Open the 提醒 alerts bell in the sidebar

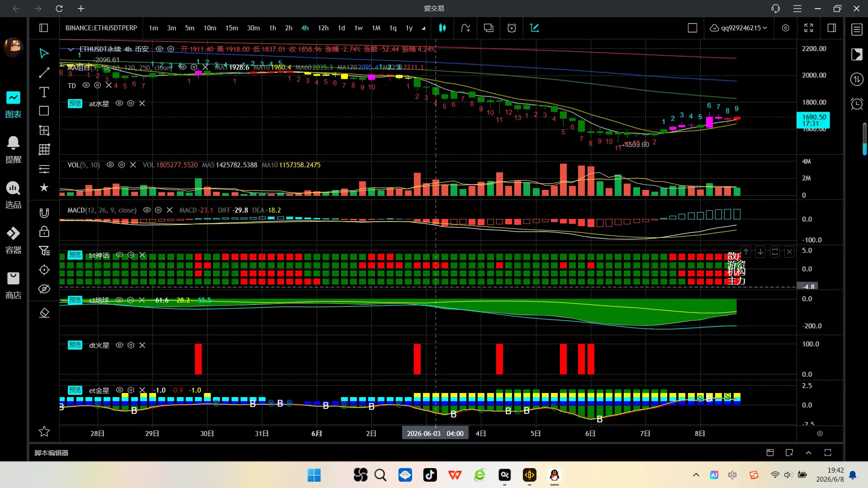tap(13, 150)
